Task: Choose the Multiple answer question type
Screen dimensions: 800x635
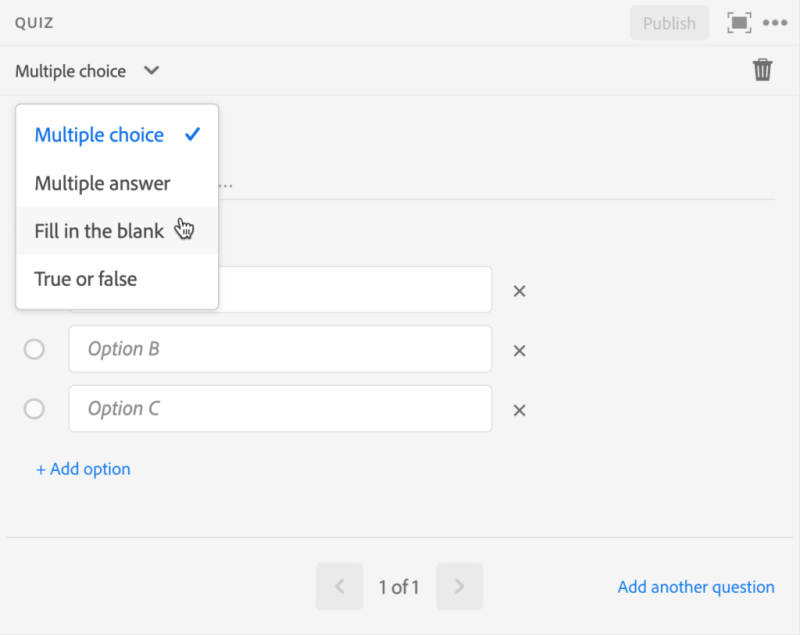Action: pyautogui.click(x=102, y=183)
